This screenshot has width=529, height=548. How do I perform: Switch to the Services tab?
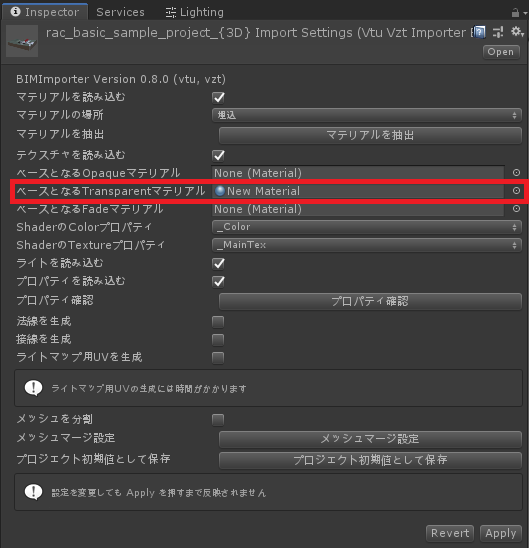click(120, 12)
